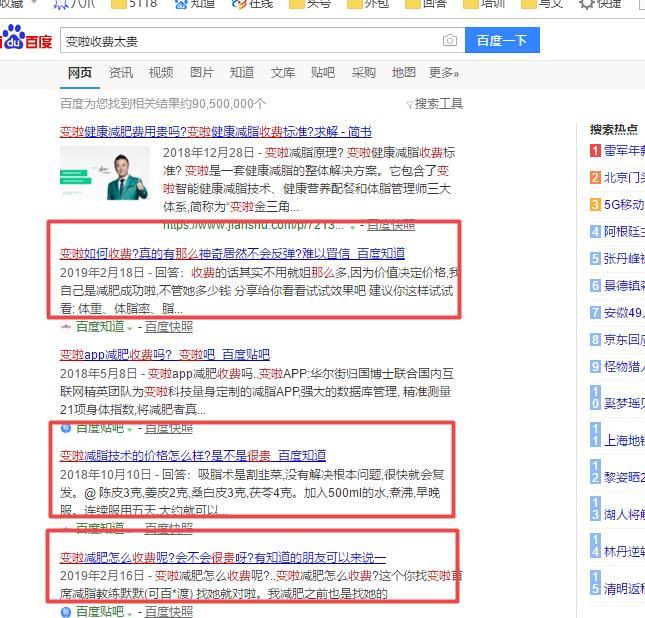The height and width of the screenshot is (618, 645).
Task: Open the 文库 tab
Action: pos(283,73)
